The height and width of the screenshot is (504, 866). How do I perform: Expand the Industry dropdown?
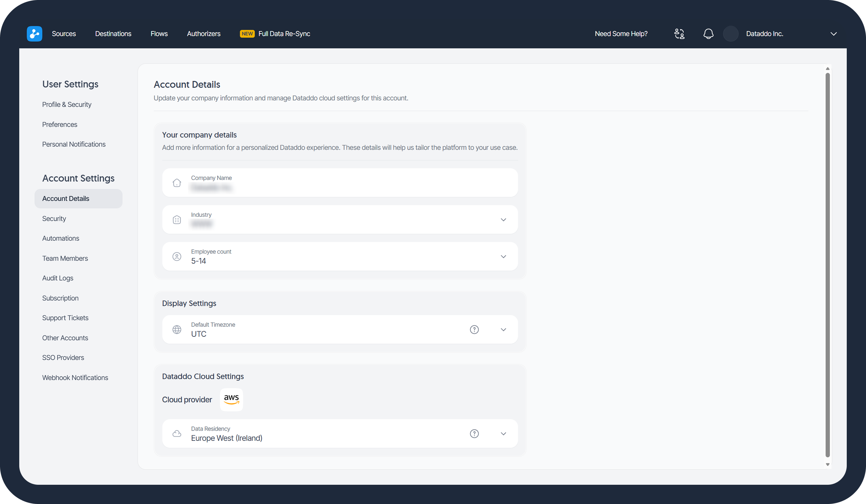coord(503,220)
